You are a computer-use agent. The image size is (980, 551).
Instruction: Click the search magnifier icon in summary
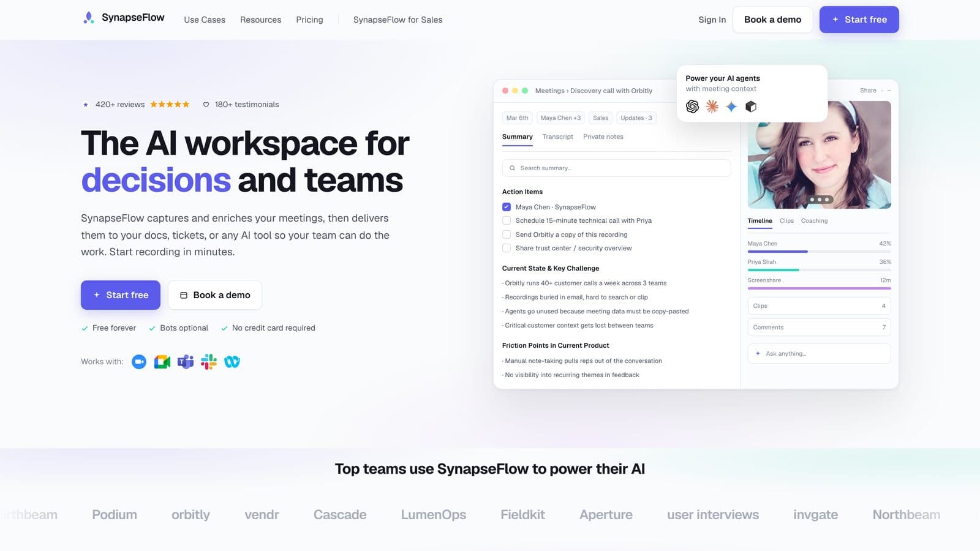[512, 168]
